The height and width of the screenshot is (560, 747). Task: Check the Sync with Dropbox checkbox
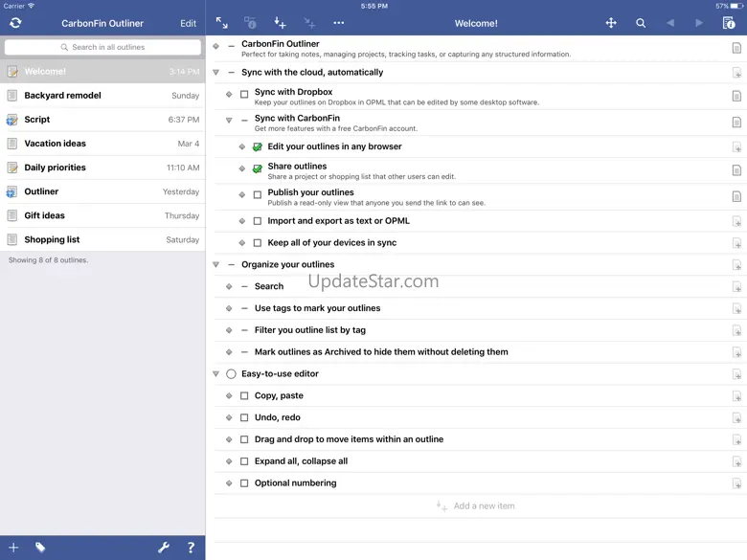tap(244, 94)
